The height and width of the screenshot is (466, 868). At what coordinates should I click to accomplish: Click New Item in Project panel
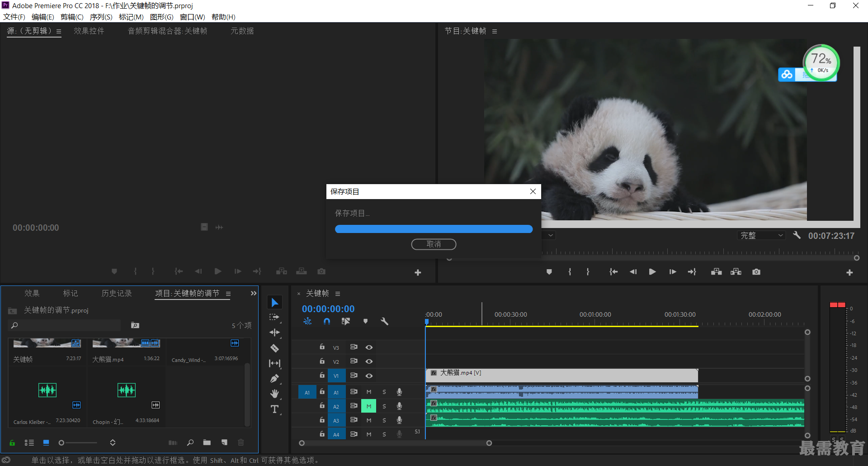point(224,442)
